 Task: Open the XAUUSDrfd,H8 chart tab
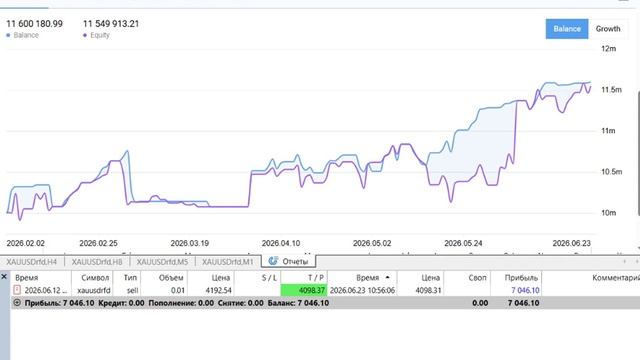tap(97, 262)
